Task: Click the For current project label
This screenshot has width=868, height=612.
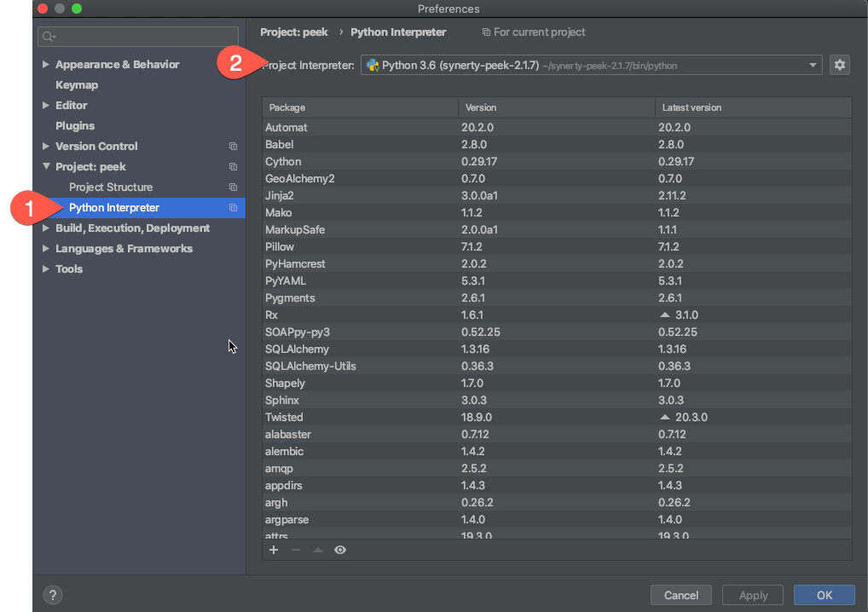Action: [x=539, y=32]
